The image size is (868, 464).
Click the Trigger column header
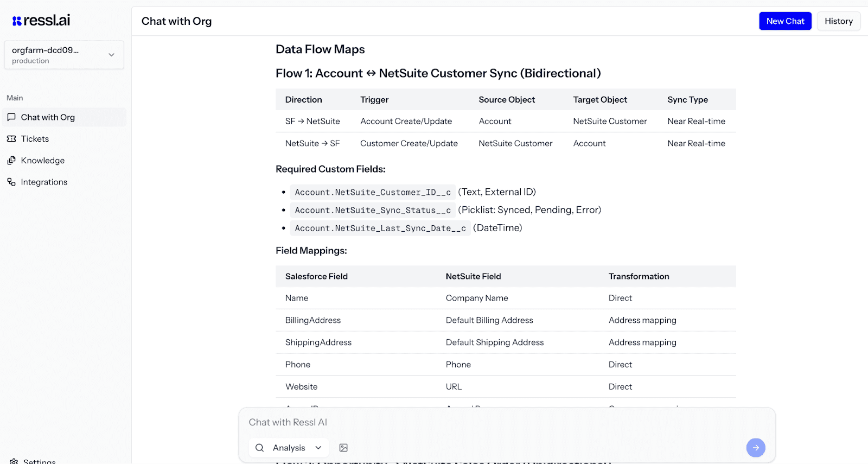click(374, 100)
